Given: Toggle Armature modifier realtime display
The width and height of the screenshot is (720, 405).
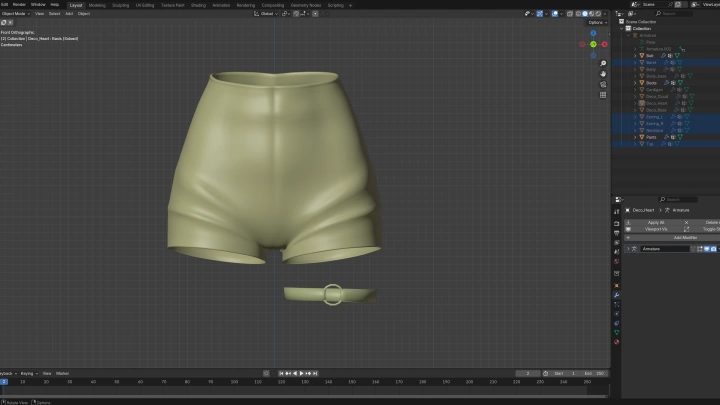Looking at the screenshot, I should (x=707, y=249).
